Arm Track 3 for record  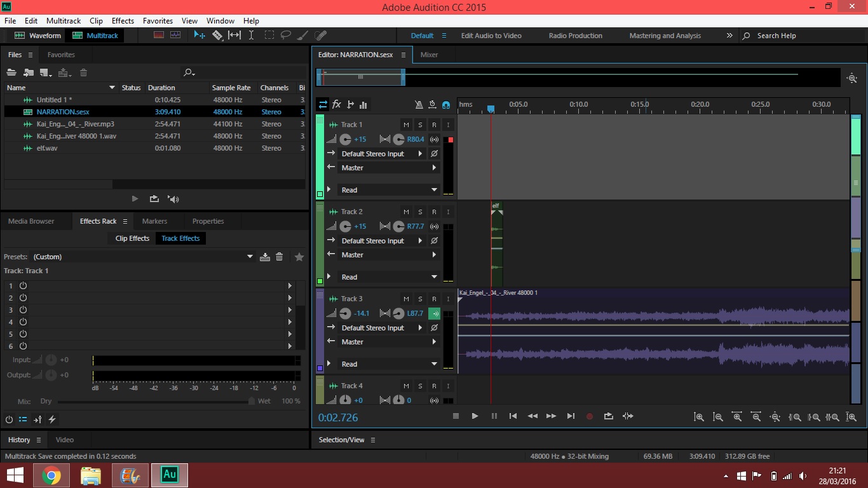(x=434, y=299)
